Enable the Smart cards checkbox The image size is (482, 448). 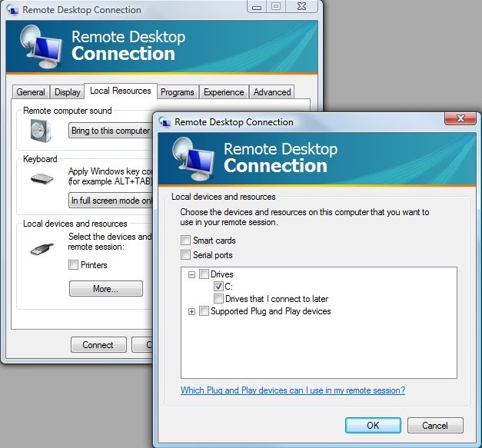(185, 240)
